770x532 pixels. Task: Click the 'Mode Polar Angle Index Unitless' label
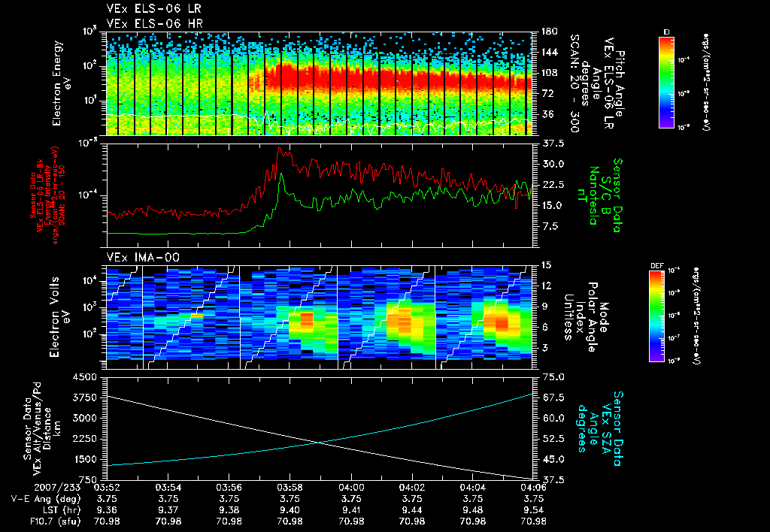tap(586, 317)
